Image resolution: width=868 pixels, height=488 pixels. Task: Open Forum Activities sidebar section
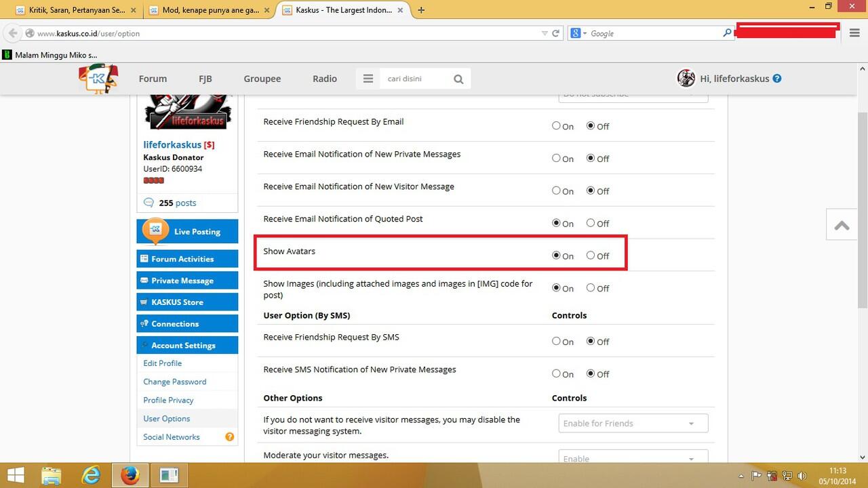tap(187, 259)
